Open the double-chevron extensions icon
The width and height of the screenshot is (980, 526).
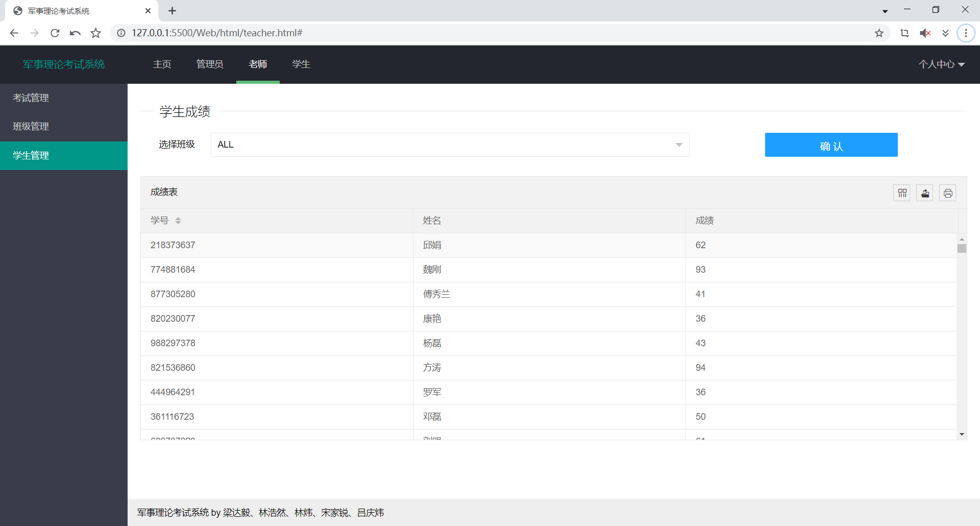pyautogui.click(x=945, y=33)
